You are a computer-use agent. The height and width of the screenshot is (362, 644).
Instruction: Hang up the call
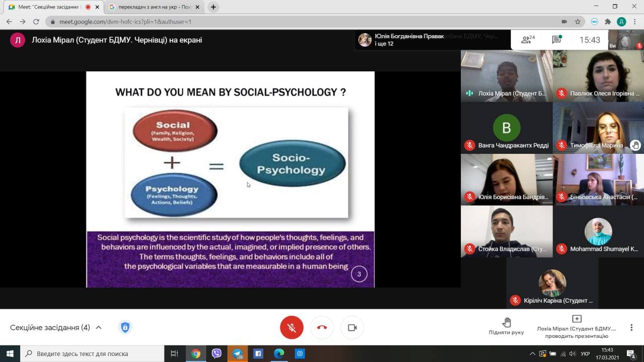coord(322,327)
